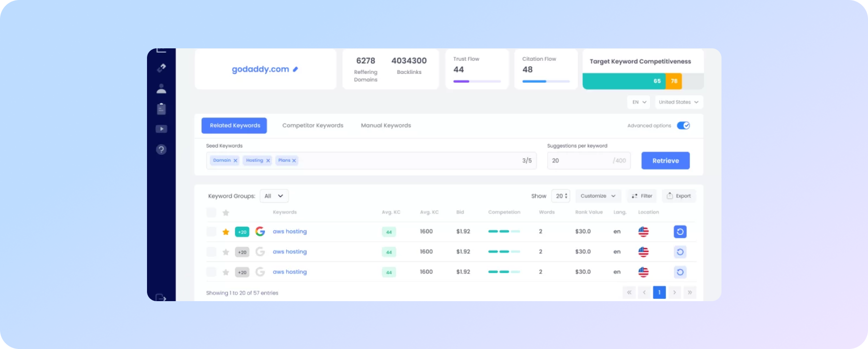This screenshot has height=349, width=868.
Task: Toggle the Advanced options switch
Action: point(683,126)
